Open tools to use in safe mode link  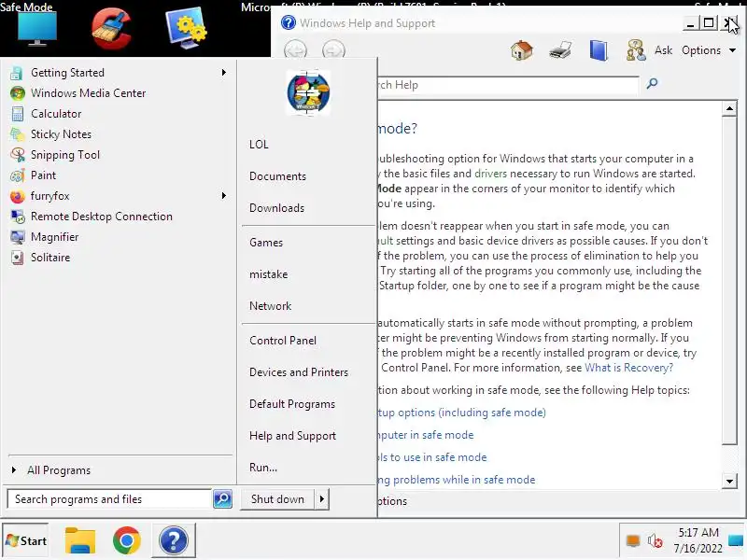[x=432, y=457]
